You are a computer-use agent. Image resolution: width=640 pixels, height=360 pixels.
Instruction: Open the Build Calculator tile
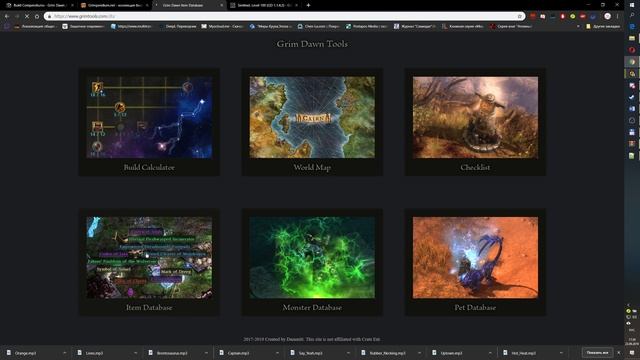click(x=149, y=122)
